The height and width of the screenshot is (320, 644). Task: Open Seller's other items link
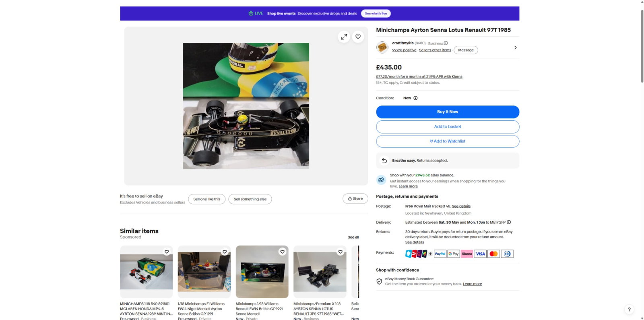[x=435, y=50]
